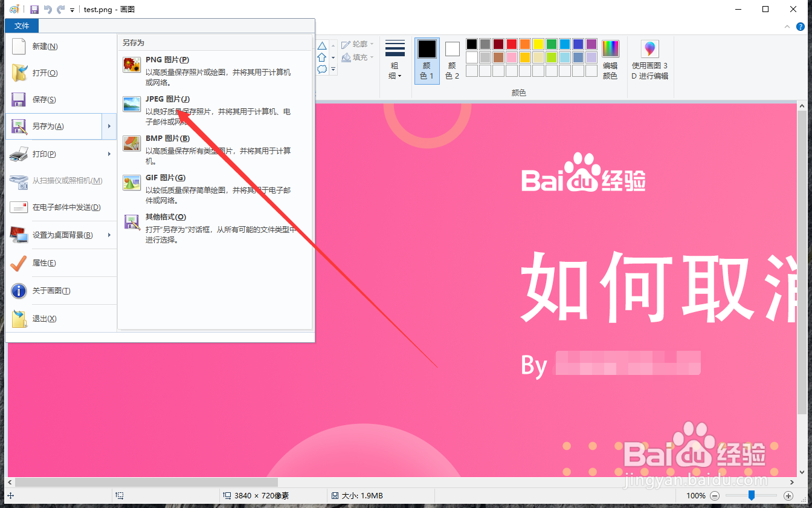Expand the 另存为 submenu arrow
This screenshot has height=508, width=812.
(x=109, y=126)
